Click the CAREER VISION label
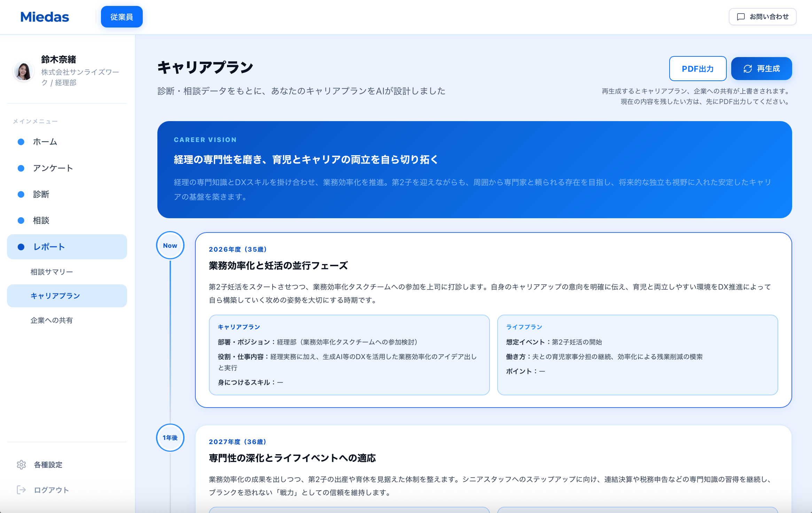Screen dimensions: 812x513 pyautogui.click(x=205, y=140)
